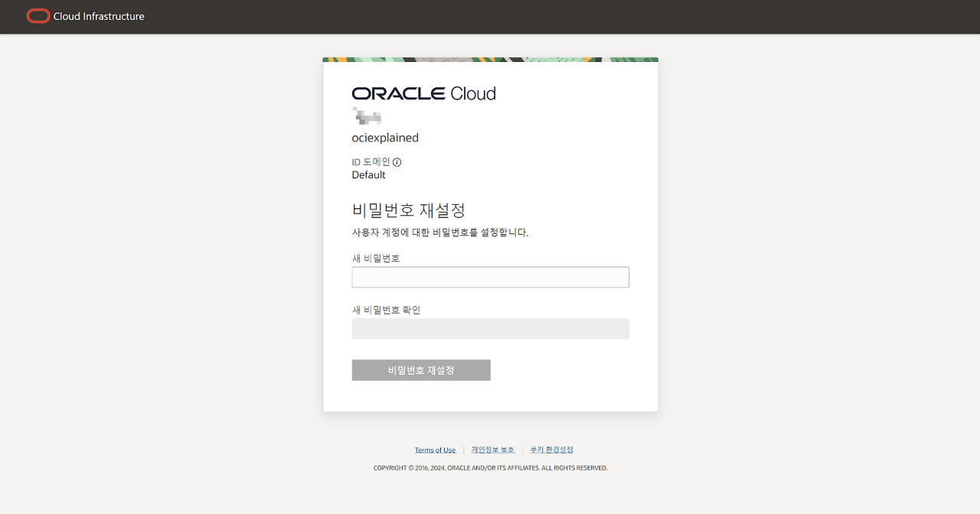Click the blurred tenancy avatar image
Screen dimensions: 980x514
coord(367,117)
